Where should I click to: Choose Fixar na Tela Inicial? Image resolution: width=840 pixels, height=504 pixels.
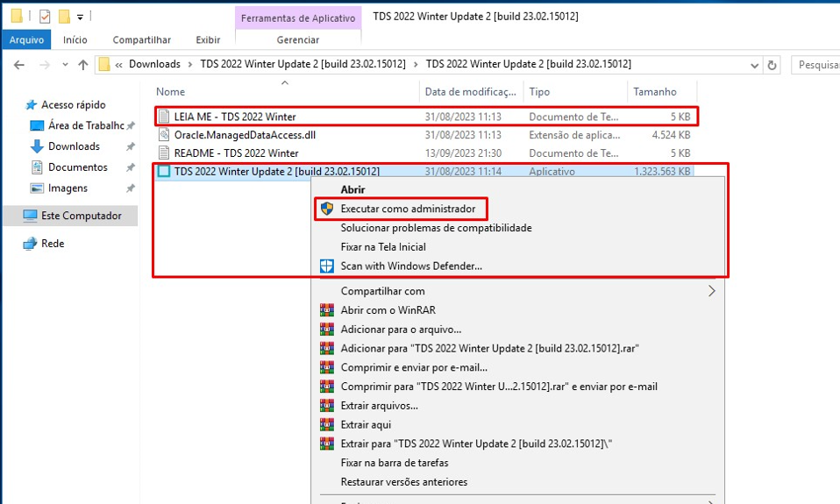point(383,247)
